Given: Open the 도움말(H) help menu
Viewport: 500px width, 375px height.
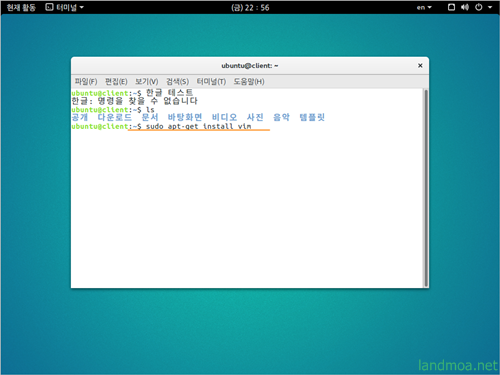Looking at the screenshot, I should click(x=249, y=82).
